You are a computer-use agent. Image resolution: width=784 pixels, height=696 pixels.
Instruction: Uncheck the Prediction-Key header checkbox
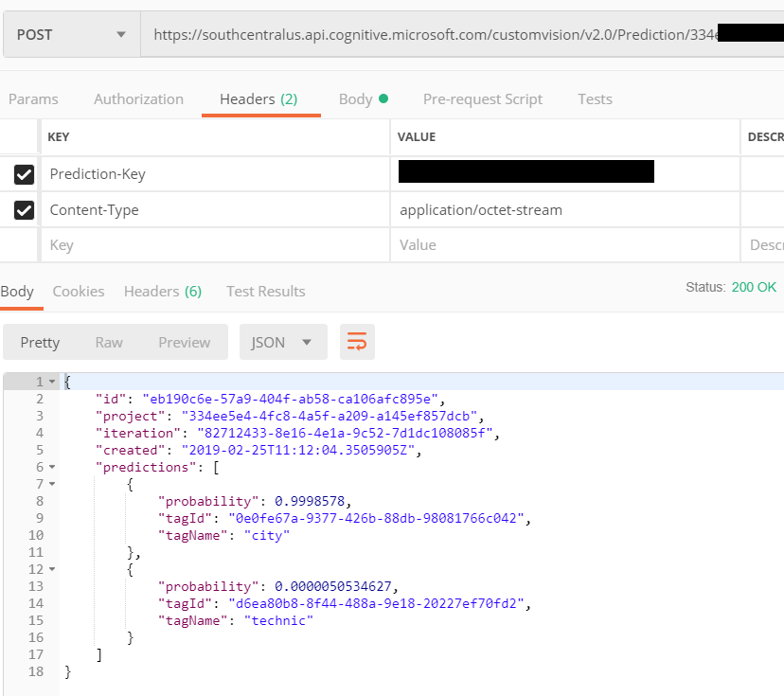[x=25, y=174]
